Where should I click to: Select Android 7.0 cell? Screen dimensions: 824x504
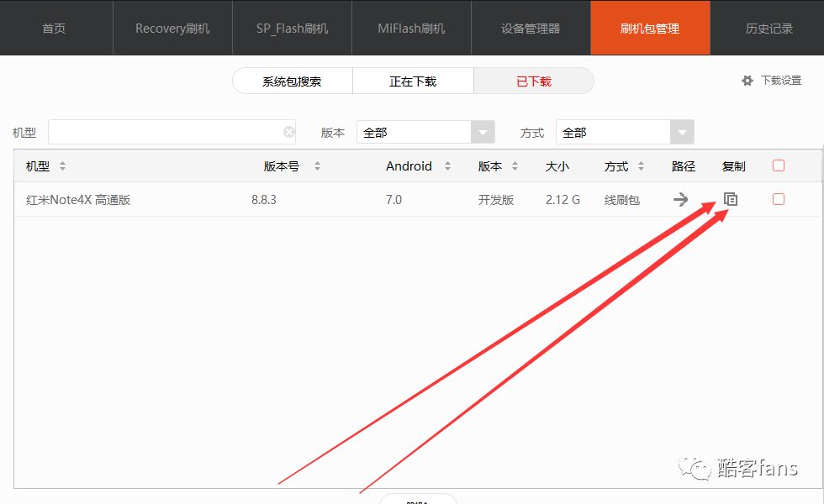click(394, 200)
